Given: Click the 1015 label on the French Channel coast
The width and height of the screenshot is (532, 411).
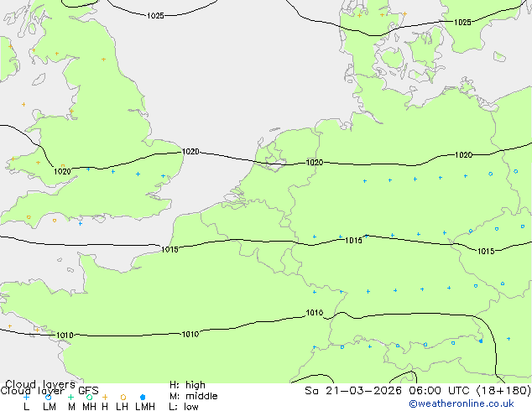Looking at the screenshot, I should click(x=170, y=250).
